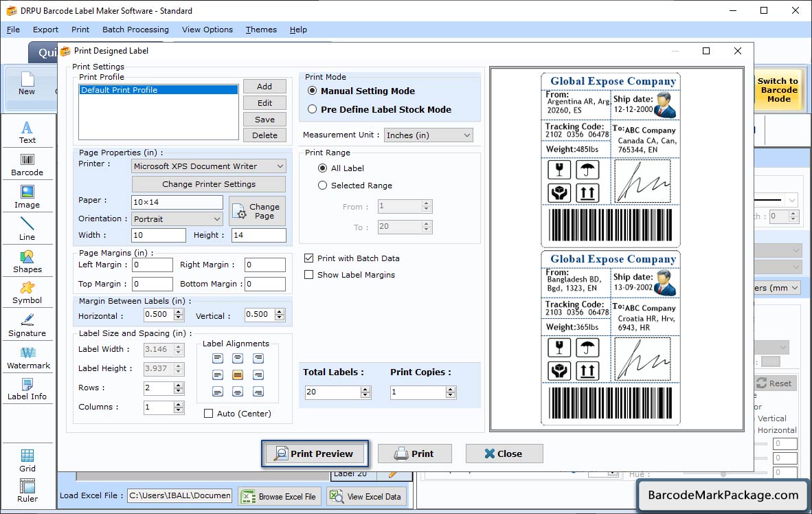This screenshot has width=812, height=514.
Task: Select top-right label alignment icon
Action: (258, 358)
